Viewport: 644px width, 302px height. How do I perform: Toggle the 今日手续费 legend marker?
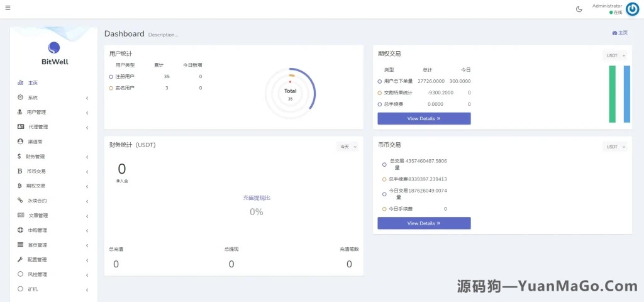coord(384,209)
